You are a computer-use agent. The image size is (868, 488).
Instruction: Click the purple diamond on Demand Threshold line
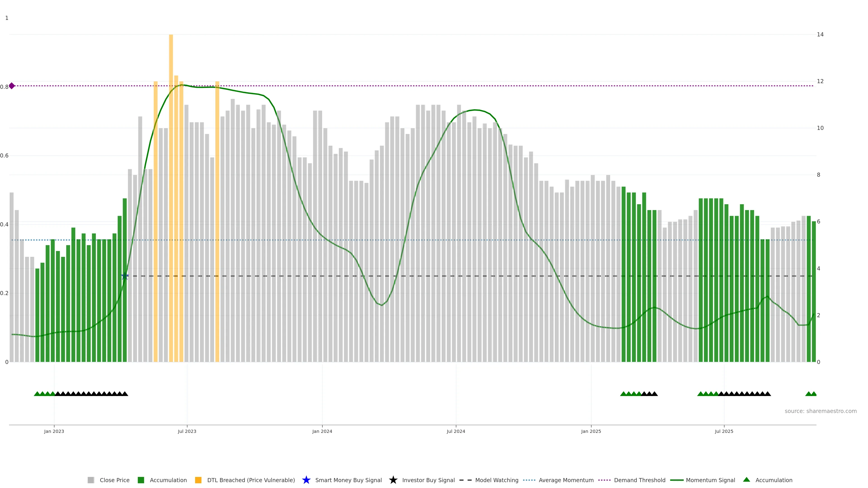pyautogui.click(x=12, y=86)
